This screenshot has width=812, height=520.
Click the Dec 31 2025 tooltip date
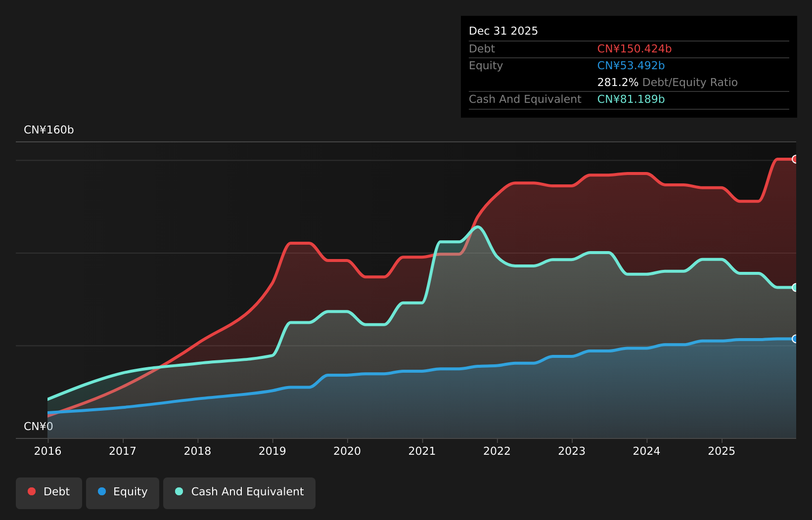[x=503, y=31]
